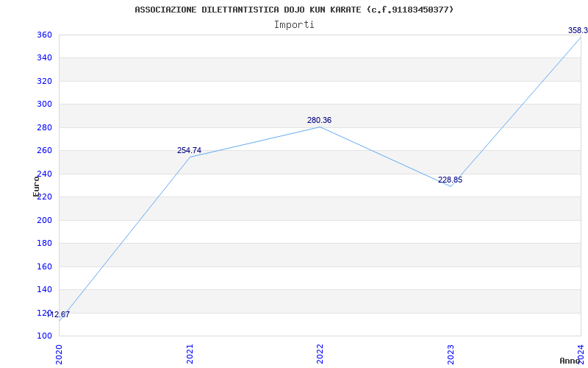Screen dimensions: 588x368
Task: Select data label 280.36
Action: pos(319,120)
